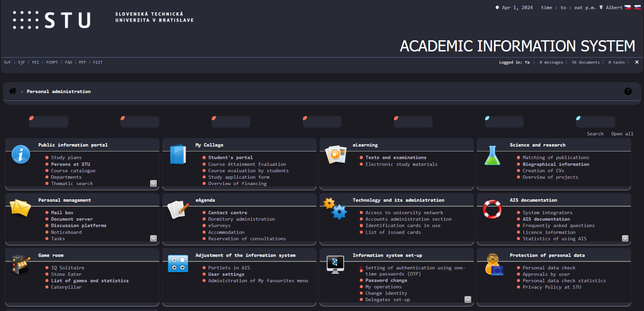The height and width of the screenshot is (311, 644).
Task: Open Frequently asked questions link
Action: point(559,225)
